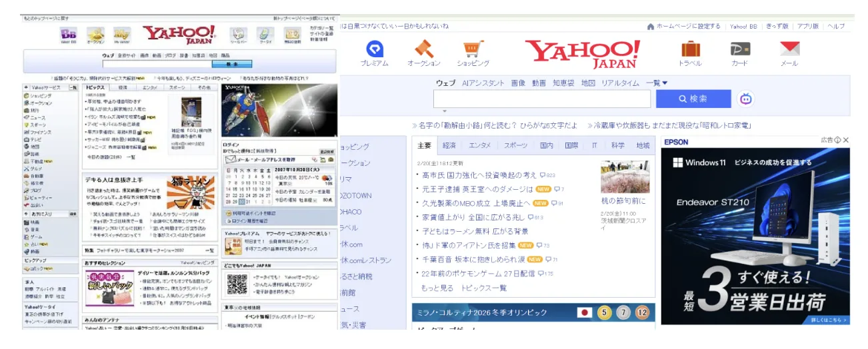Close the EPSON advertisement with X
868x349 pixels.
845,141
